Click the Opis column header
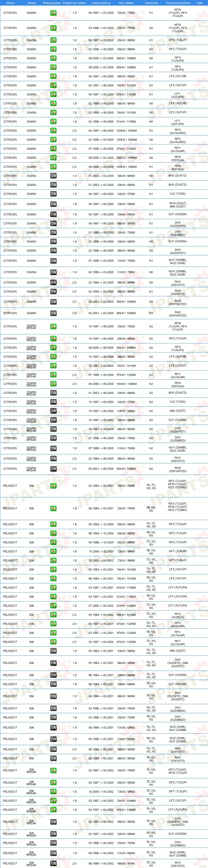 (199, 3)
